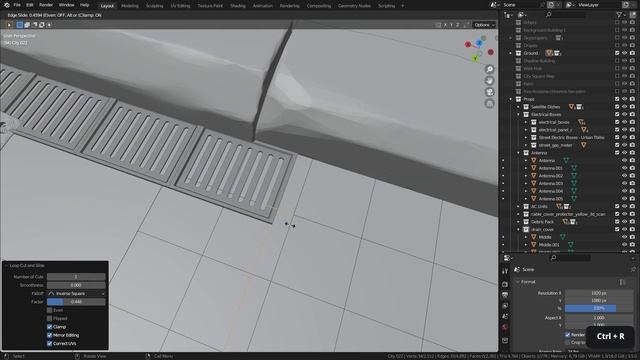Click the new collection icon in the outliner

coord(632,15)
